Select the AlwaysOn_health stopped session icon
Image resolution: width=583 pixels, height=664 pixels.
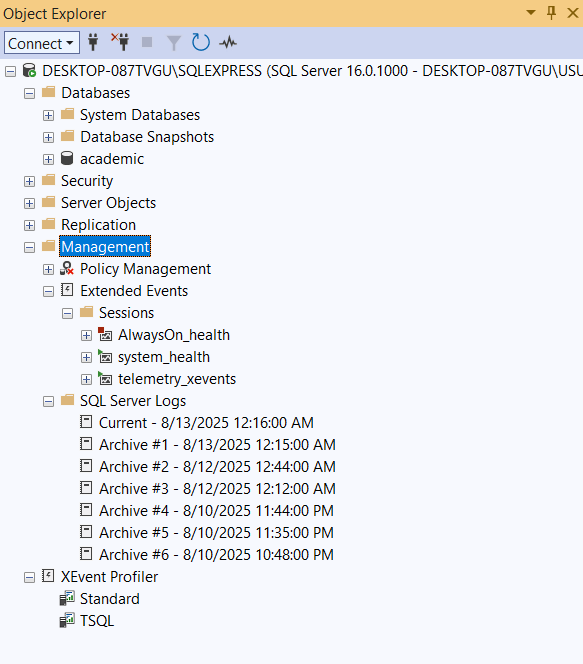(x=105, y=335)
